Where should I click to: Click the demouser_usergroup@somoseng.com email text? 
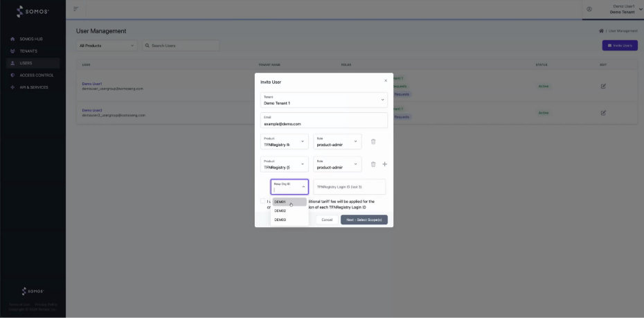113,89
